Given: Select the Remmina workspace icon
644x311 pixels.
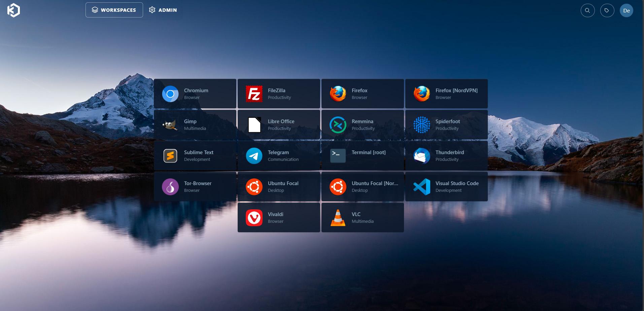Looking at the screenshot, I should 363,125.
